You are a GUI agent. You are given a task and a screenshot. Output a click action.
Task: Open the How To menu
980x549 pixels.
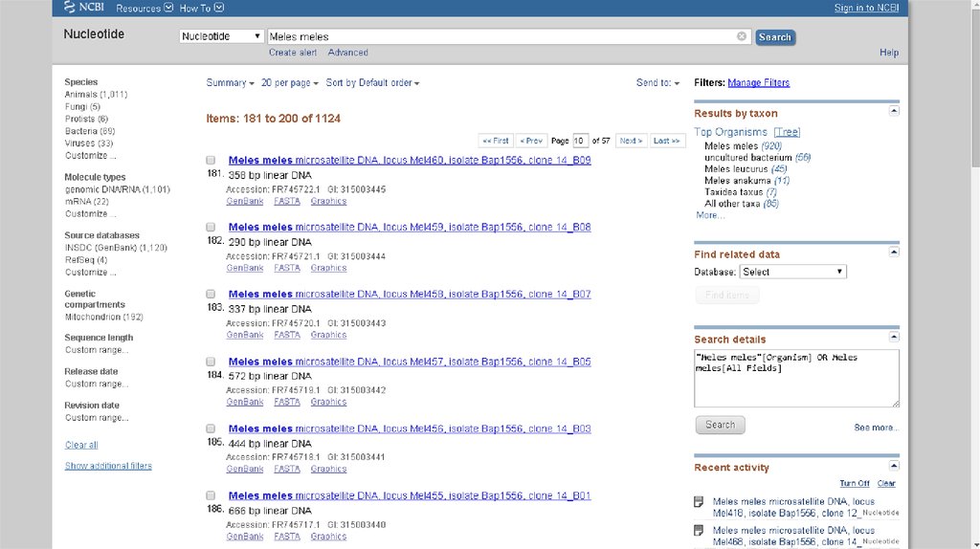pyautogui.click(x=202, y=8)
